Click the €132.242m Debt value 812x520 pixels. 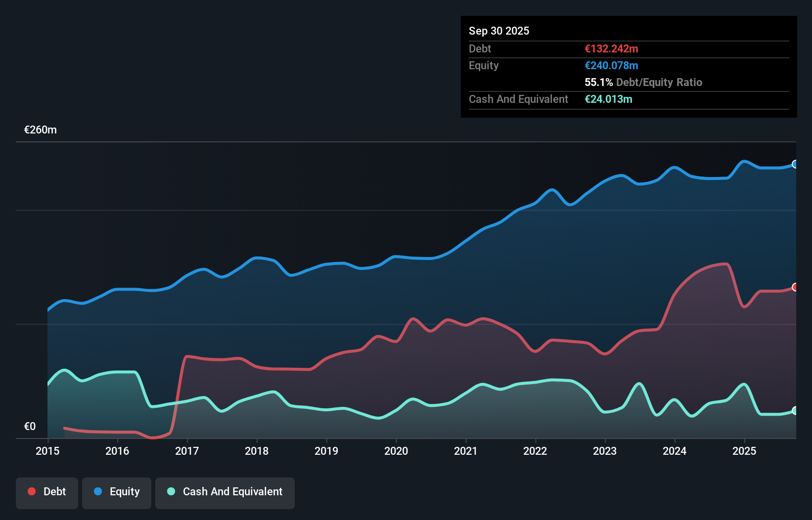click(x=611, y=49)
